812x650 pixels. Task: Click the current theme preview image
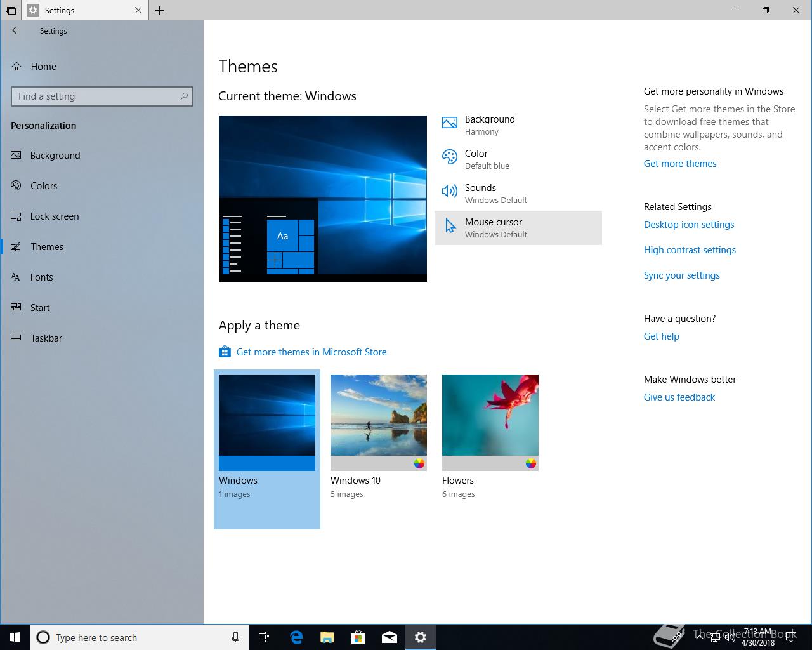[323, 199]
